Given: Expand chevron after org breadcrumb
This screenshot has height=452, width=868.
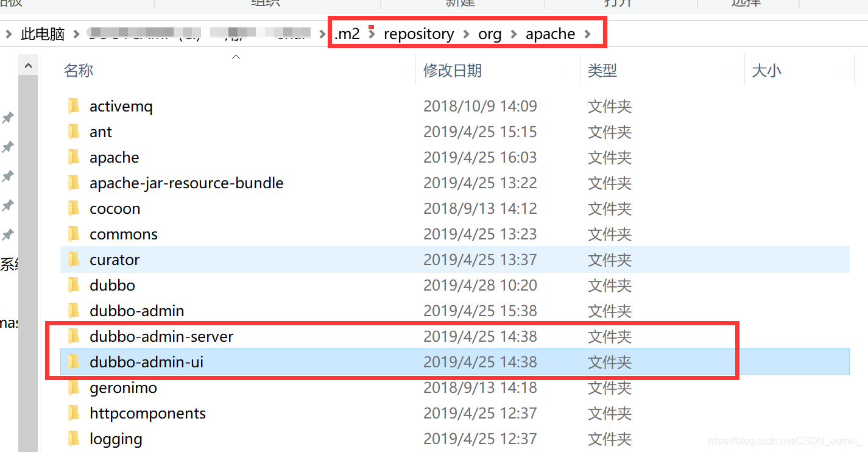Looking at the screenshot, I should point(514,34).
